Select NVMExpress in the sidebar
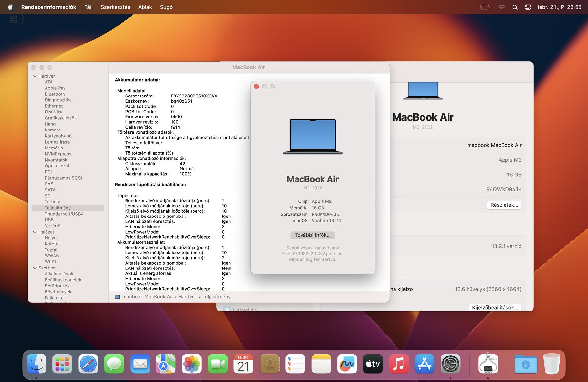588x382 pixels. [58, 154]
